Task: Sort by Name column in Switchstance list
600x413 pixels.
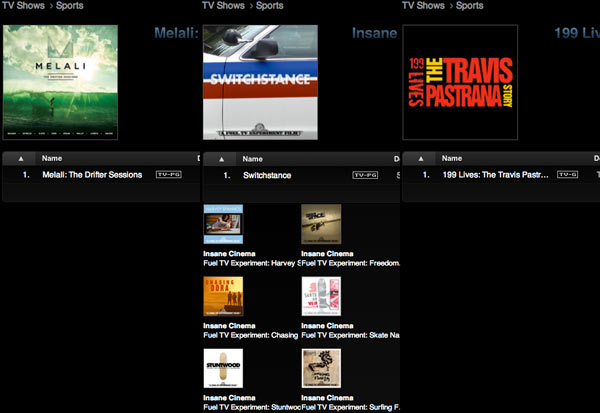Action: [x=254, y=158]
